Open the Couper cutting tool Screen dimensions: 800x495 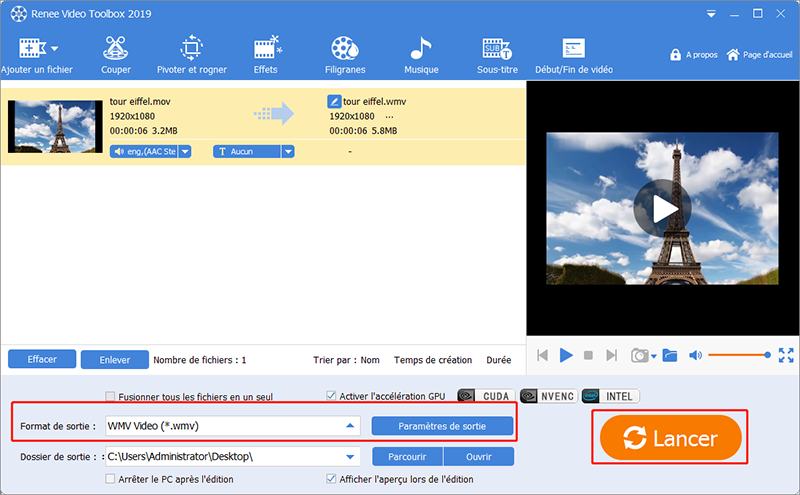point(116,53)
